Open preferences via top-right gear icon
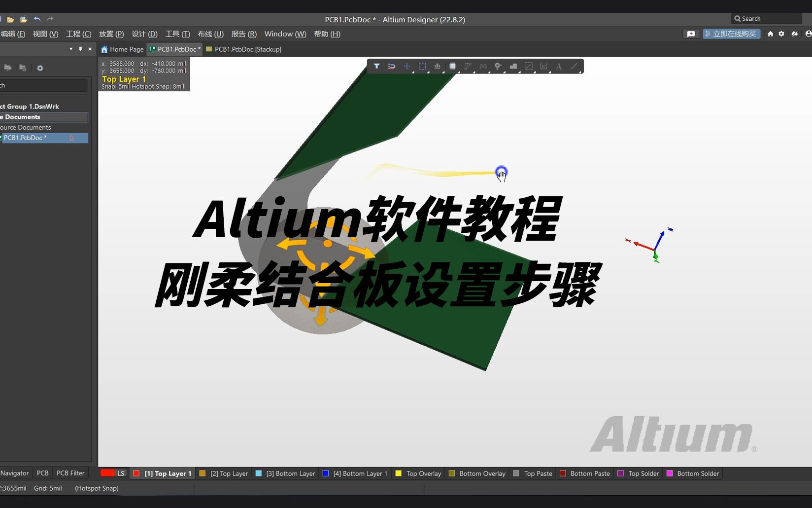 click(781, 34)
